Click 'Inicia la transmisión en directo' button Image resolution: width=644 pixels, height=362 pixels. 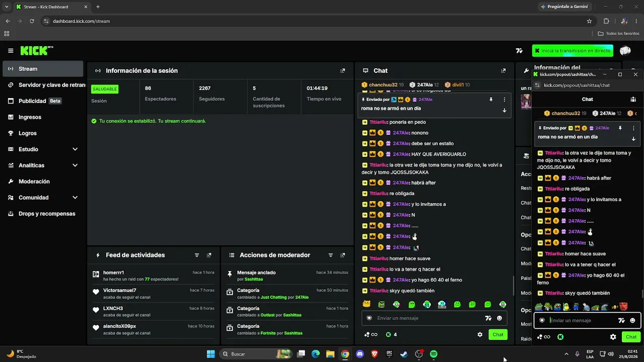pos(573,51)
